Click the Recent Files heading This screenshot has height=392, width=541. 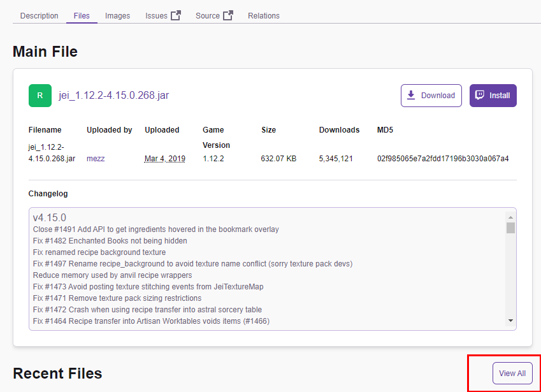click(57, 374)
